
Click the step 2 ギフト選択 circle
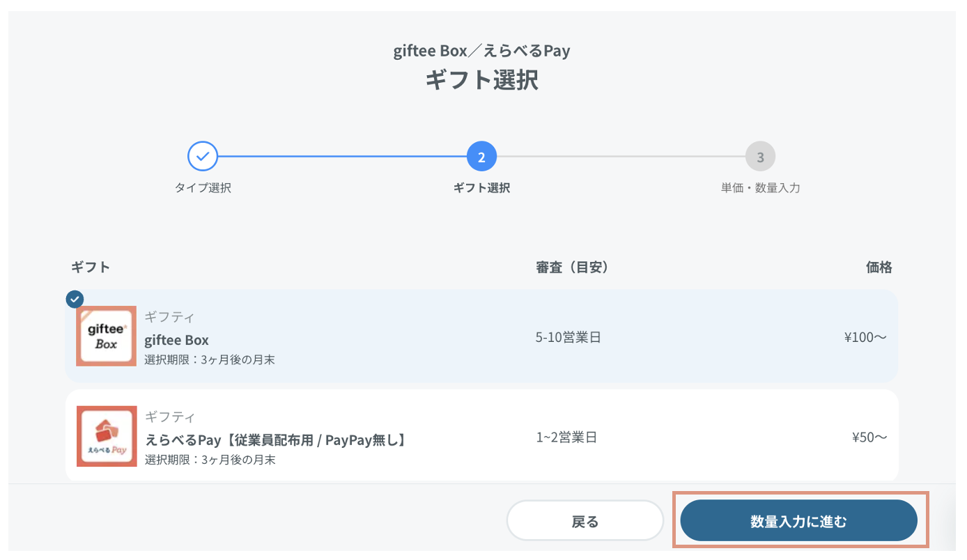coord(481,157)
